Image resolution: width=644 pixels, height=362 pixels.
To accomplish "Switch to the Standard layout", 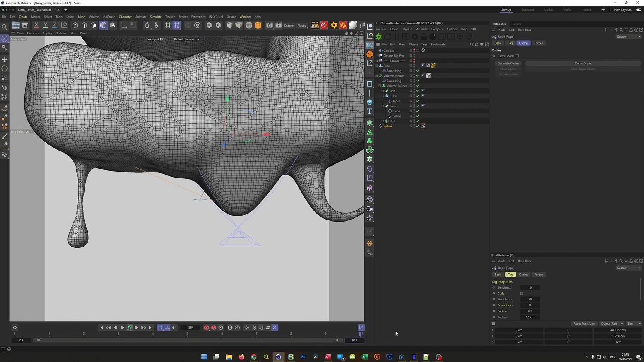I will [528, 10].
